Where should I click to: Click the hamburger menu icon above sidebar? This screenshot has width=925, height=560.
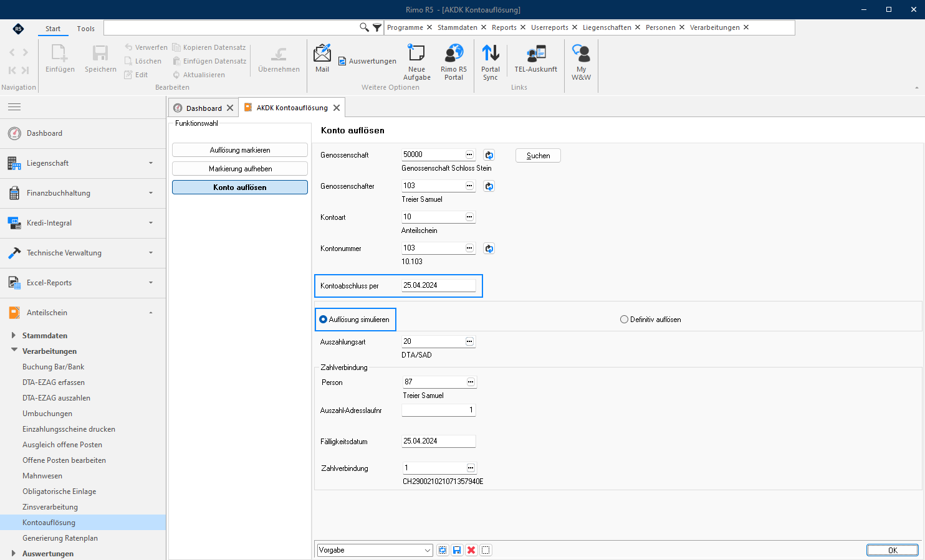(x=14, y=107)
